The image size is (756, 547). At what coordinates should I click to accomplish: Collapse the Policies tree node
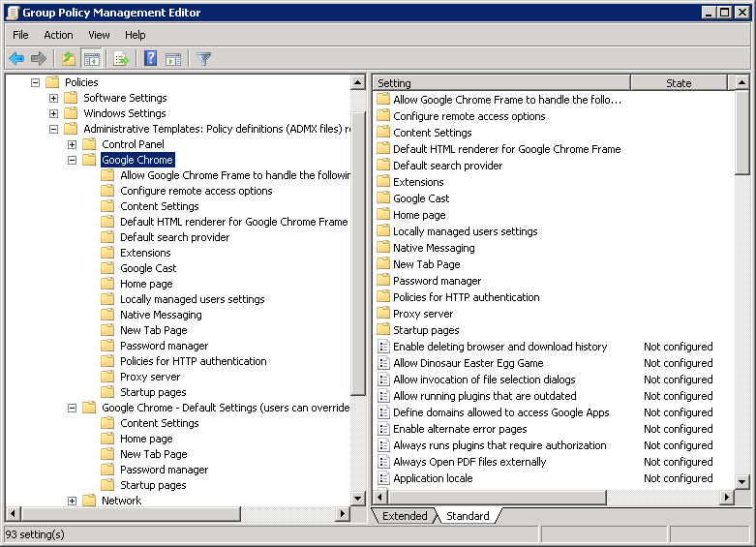coord(35,82)
